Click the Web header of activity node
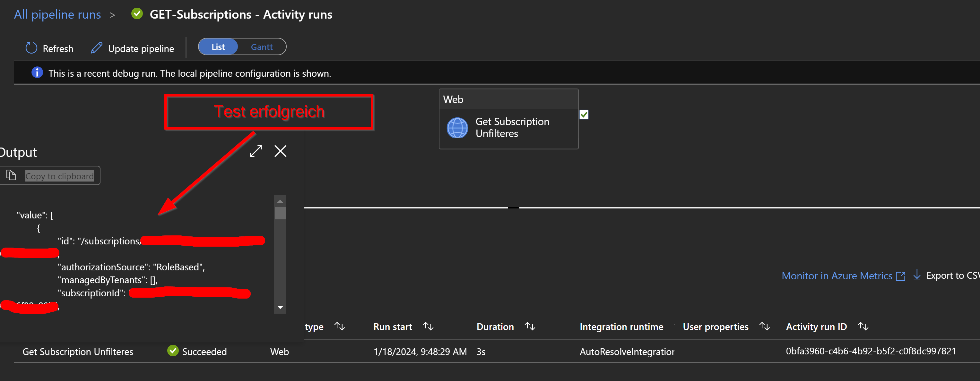 pyautogui.click(x=453, y=99)
